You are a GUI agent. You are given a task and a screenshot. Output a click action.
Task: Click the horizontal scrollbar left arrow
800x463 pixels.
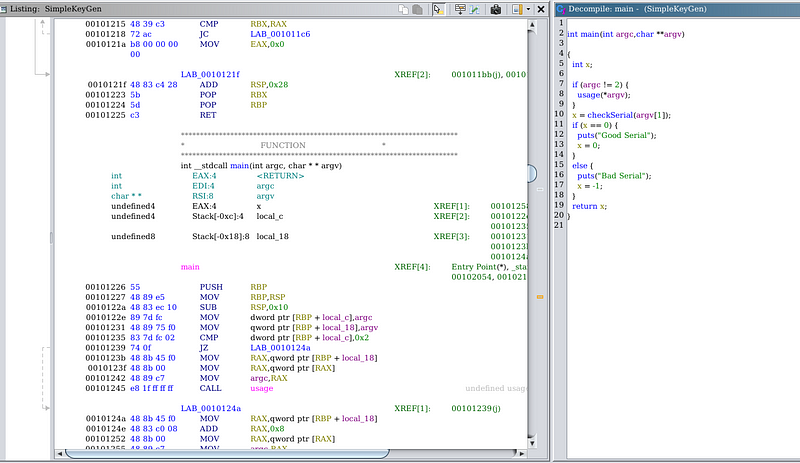(x=60, y=453)
